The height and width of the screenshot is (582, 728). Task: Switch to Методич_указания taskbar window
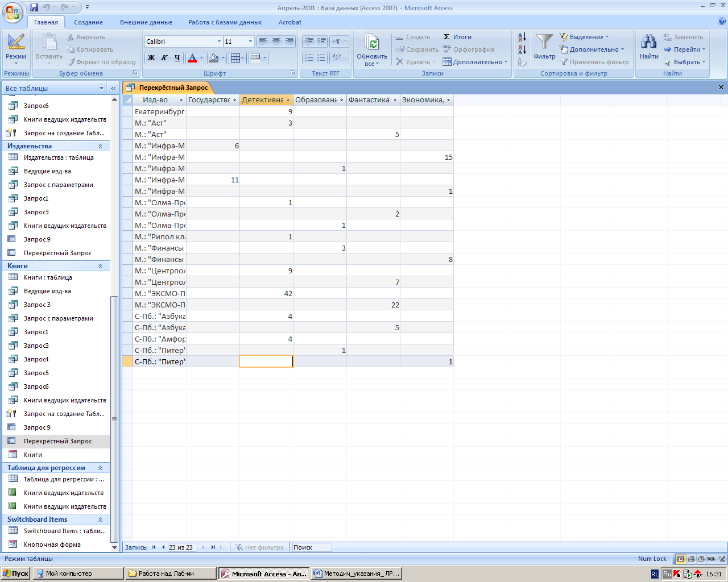coord(357,573)
